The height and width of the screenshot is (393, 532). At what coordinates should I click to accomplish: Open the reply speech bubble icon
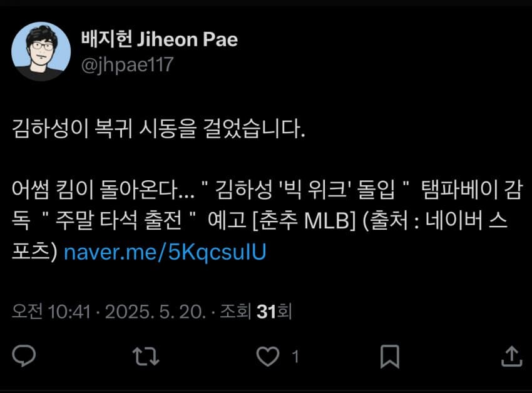pyautogui.click(x=24, y=355)
